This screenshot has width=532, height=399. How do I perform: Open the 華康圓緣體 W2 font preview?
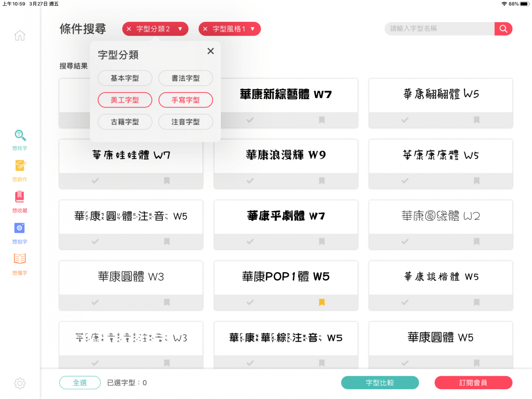441,217
